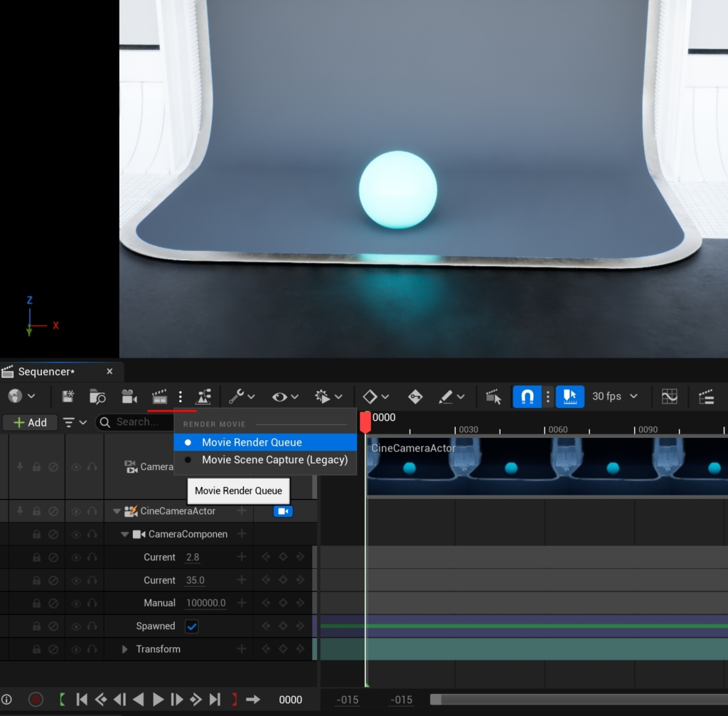Screen dimensions: 728x716
Task: Expand the Transform track
Action: pyautogui.click(x=125, y=649)
